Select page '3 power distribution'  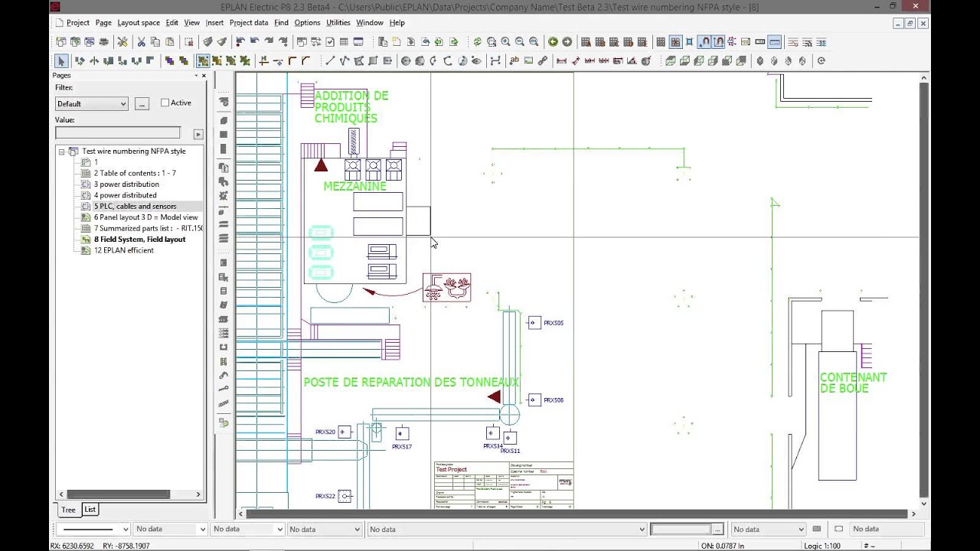126,184
